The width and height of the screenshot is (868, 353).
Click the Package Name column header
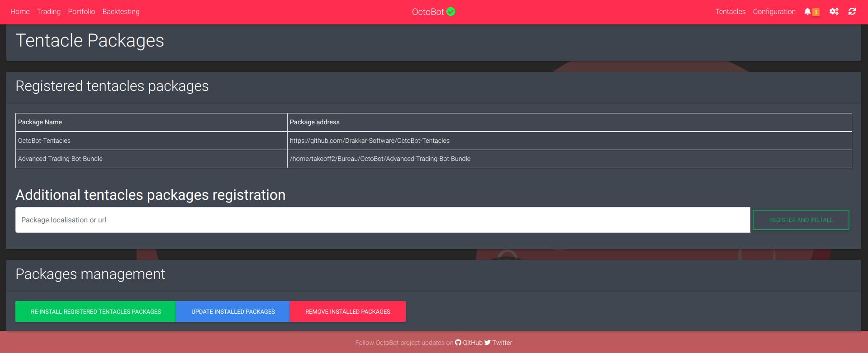coord(152,122)
